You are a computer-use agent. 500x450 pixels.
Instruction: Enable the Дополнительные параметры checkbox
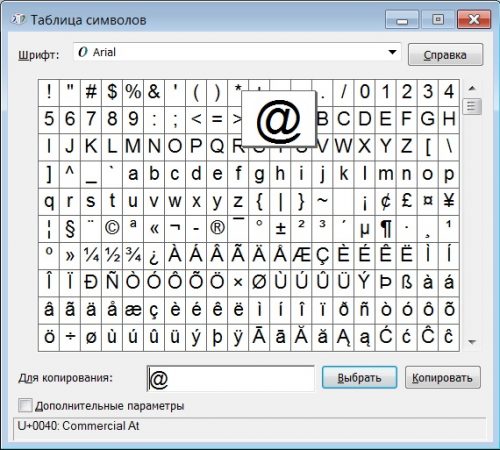coord(25,406)
